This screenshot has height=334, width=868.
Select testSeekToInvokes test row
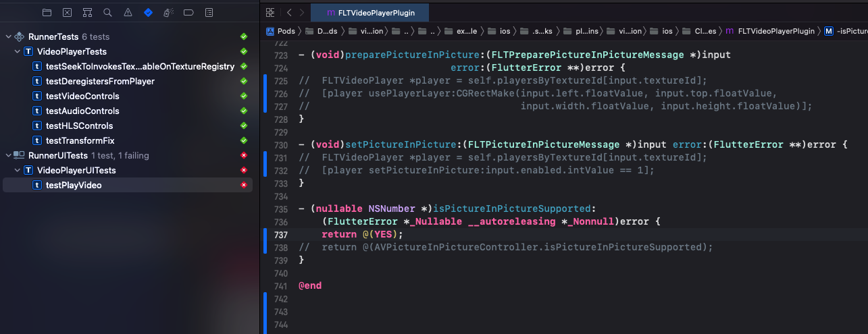pos(128,66)
